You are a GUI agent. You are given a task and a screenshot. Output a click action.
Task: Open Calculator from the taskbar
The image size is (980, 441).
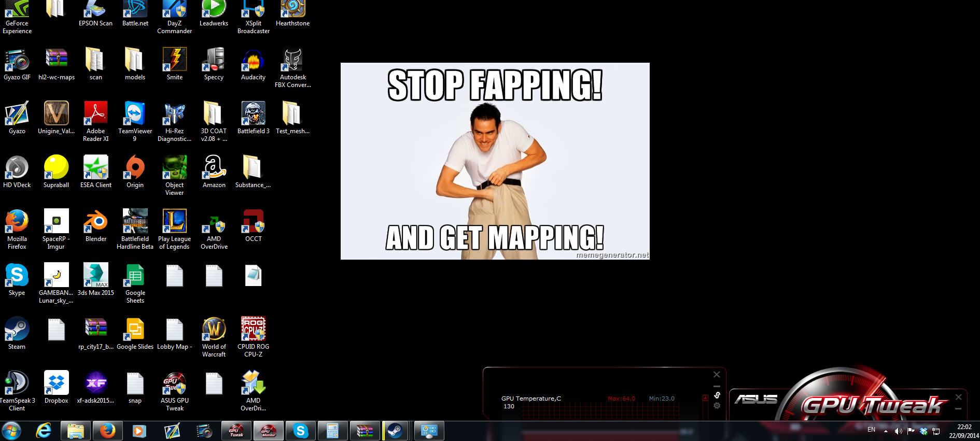(333, 431)
